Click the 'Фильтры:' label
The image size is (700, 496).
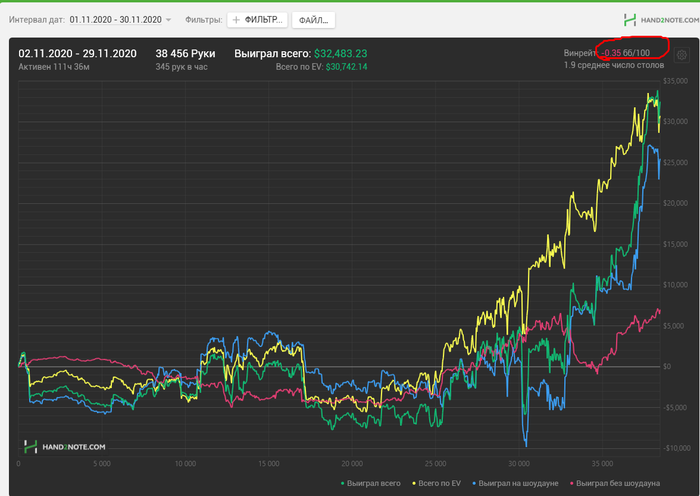point(204,20)
